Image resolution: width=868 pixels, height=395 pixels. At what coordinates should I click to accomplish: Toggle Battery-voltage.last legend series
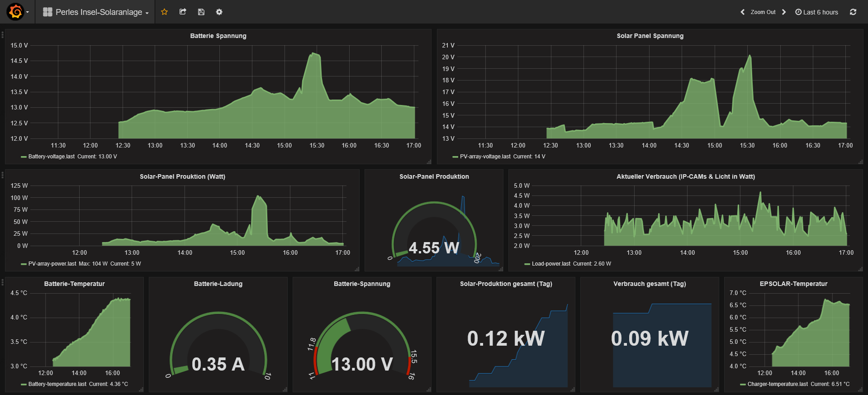pyautogui.click(x=51, y=157)
